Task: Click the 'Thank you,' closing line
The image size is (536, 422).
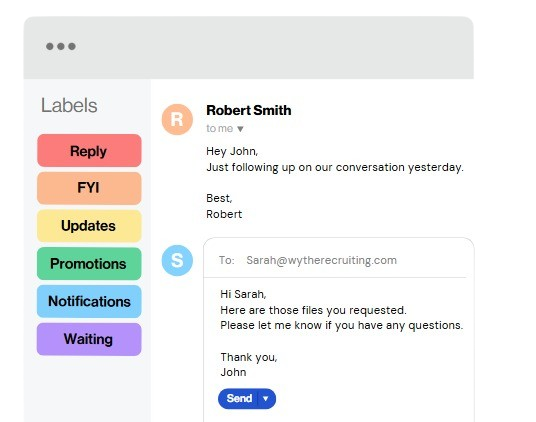Action: point(249,357)
